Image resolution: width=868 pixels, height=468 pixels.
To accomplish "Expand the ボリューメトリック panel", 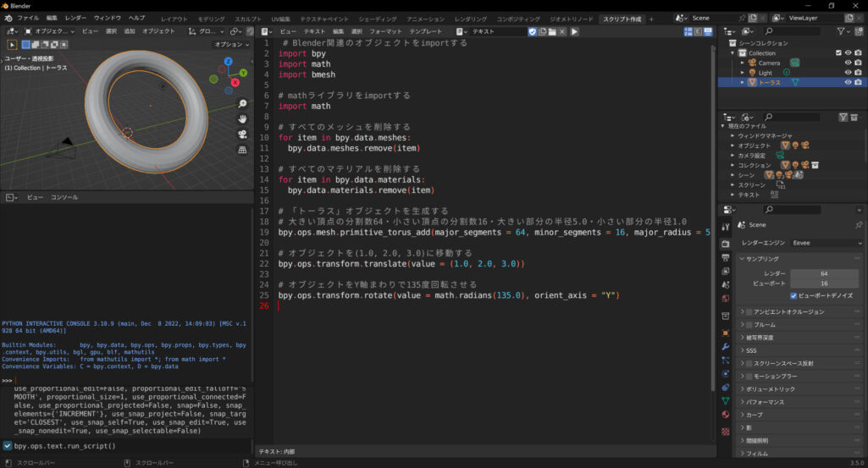I will 800,389.
